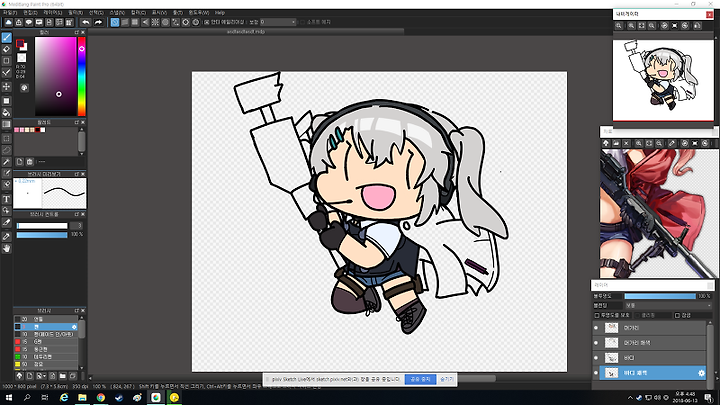Show hidden icons chevron in system tray
Viewport: 720px width, 405px height.
pos(630,398)
